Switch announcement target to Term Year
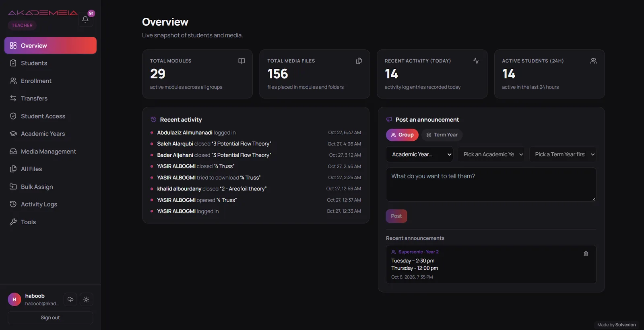The image size is (644, 330). 442,135
